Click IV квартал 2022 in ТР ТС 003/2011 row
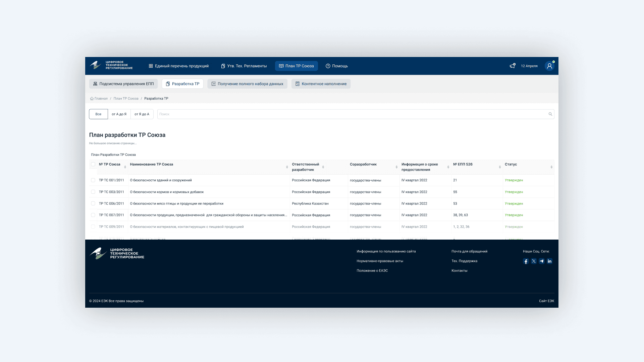 pyautogui.click(x=414, y=192)
